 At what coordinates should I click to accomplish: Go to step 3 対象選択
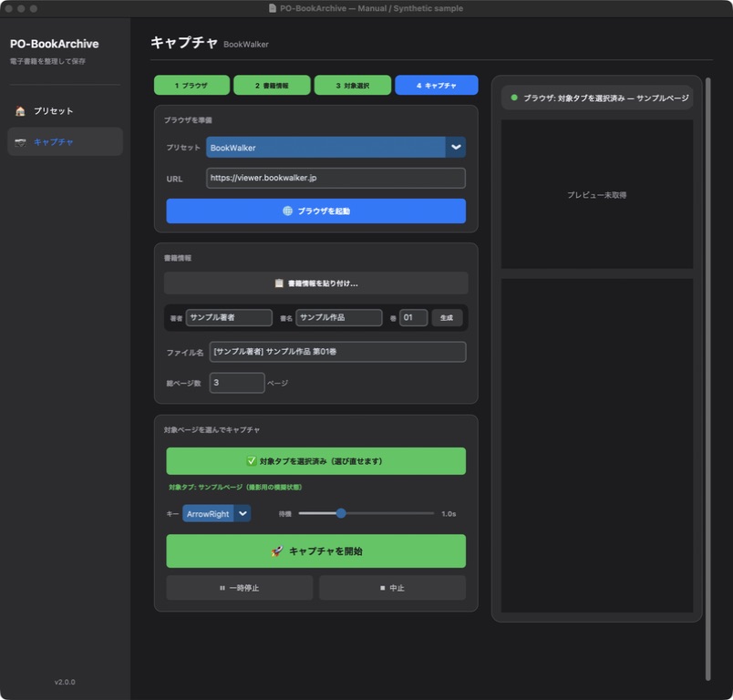click(353, 86)
